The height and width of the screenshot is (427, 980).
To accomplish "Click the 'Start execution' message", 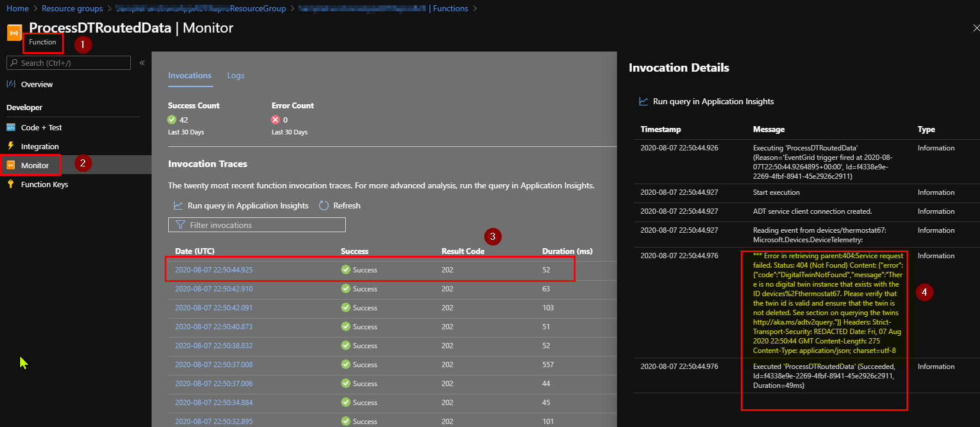I will (776, 192).
